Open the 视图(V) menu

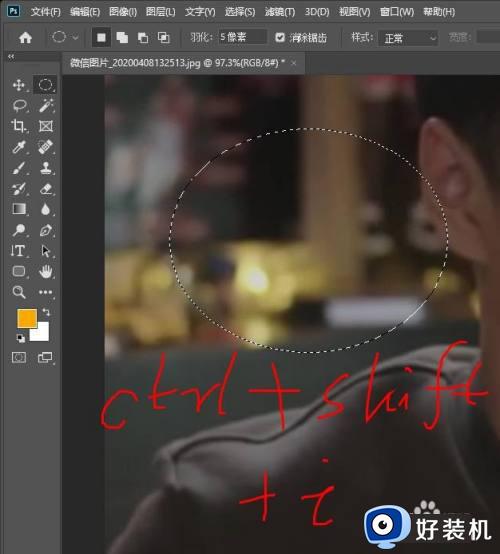[354, 12]
